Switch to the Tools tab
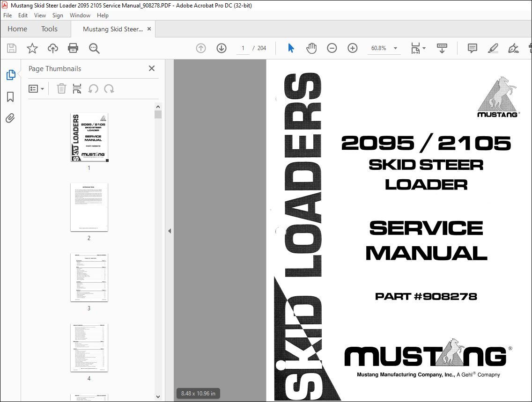Viewport: 532px width, 402px height. click(49, 29)
